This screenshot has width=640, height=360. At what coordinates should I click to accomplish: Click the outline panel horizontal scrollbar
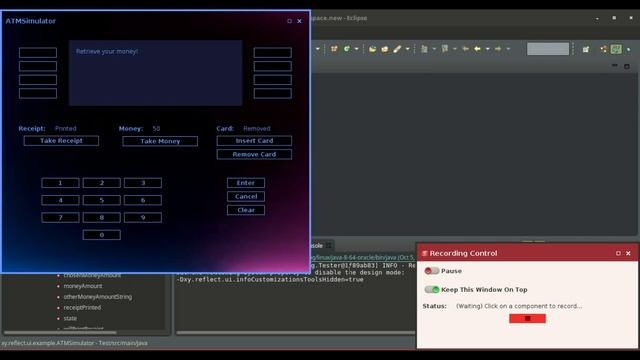pos(60,333)
